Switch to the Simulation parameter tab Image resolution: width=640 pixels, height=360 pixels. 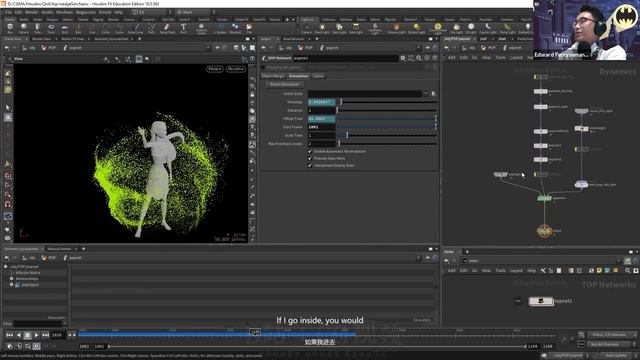298,76
